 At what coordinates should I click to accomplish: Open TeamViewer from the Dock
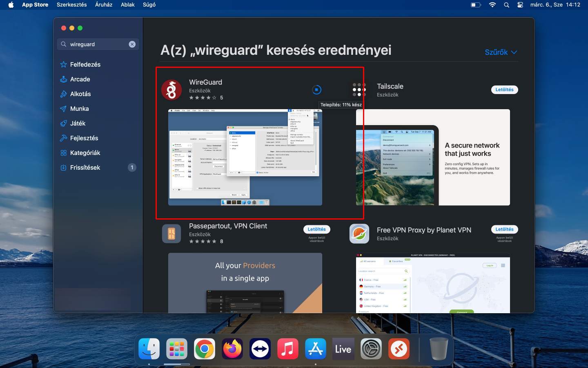[260, 349]
